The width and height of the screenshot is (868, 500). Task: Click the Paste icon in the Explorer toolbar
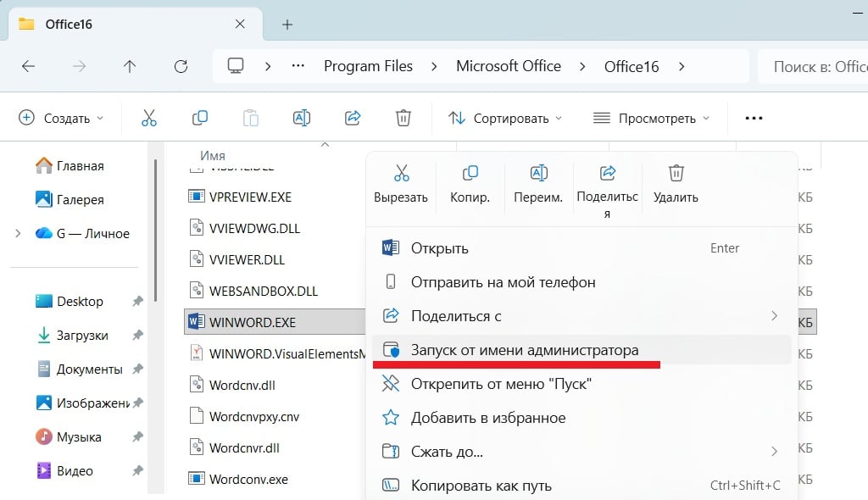point(251,118)
